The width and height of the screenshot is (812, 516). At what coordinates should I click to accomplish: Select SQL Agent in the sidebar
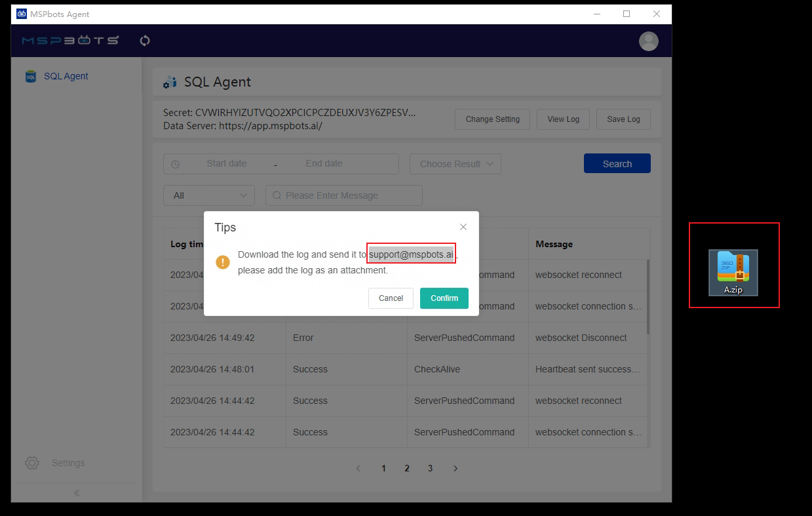click(x=66, y=76)
